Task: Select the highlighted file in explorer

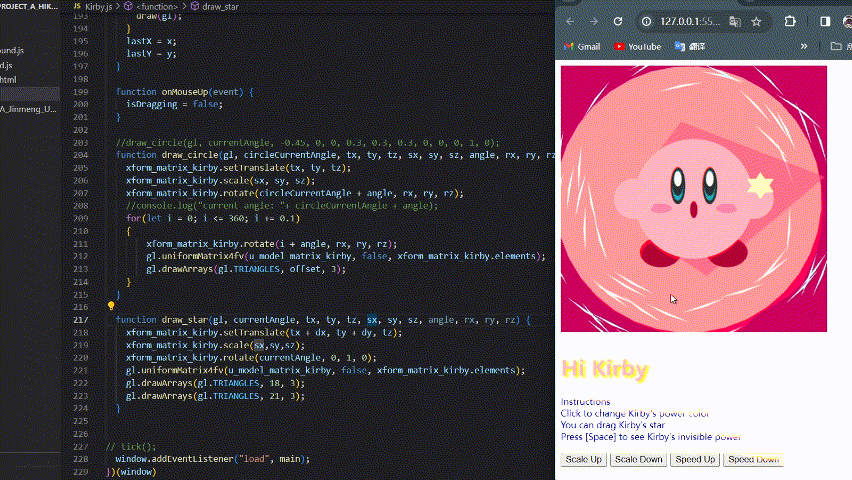Action: point(30,94)
